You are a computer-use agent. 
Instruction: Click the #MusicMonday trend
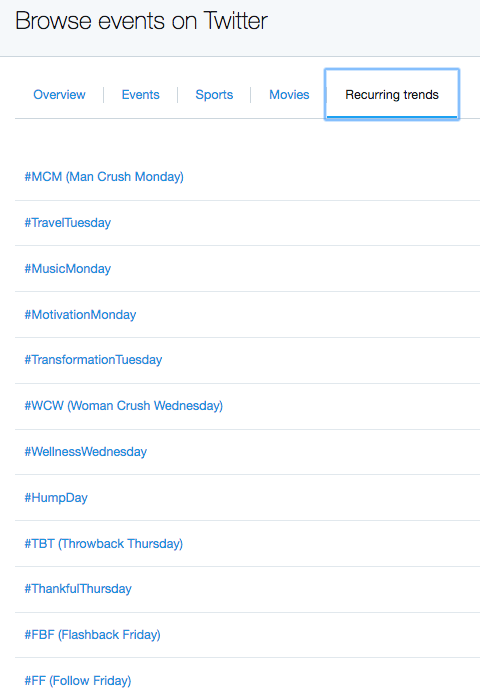tap(67, 269)
